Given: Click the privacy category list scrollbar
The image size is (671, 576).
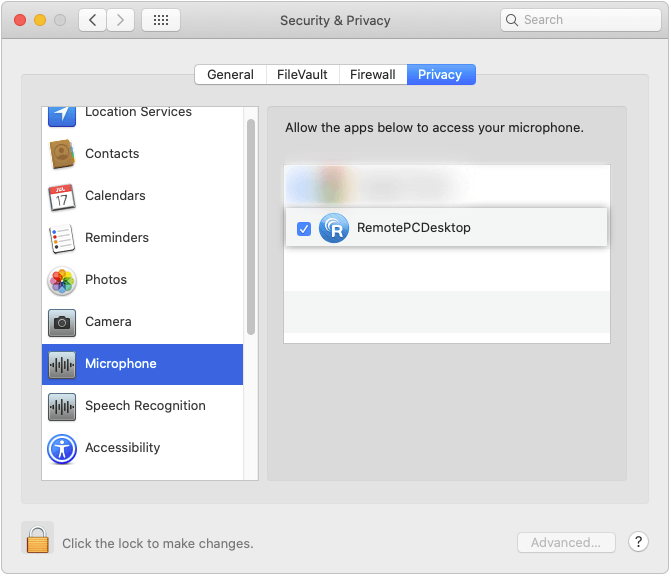Looking at the screenshot, I should [x=251, y=227].
